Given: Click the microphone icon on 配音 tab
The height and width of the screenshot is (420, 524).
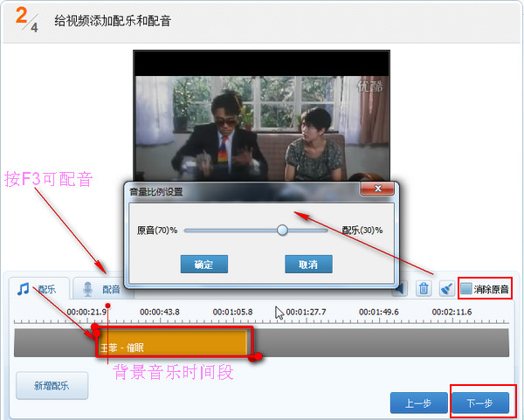Looking at the screenshot, I should (87, 289).
